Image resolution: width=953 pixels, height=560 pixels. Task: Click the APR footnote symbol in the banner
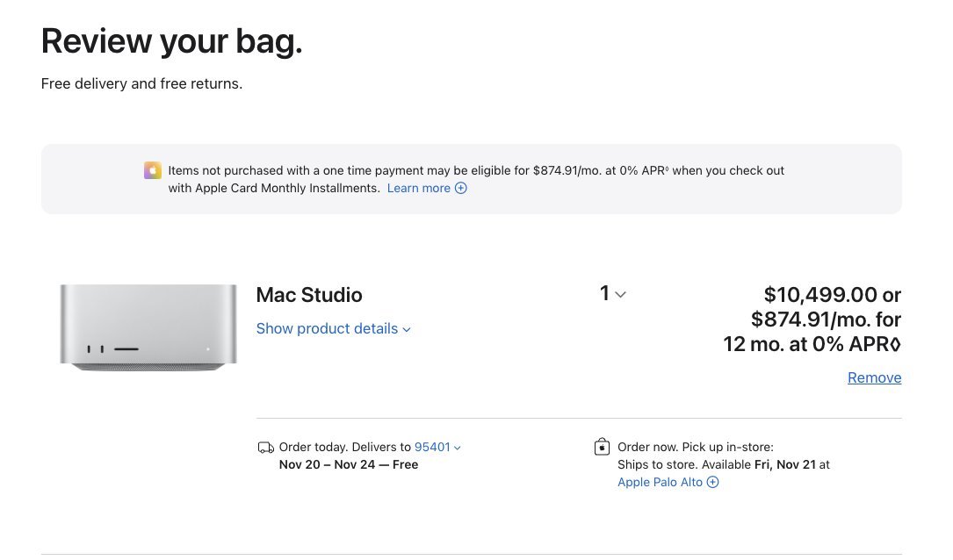(x=667, y=169)
